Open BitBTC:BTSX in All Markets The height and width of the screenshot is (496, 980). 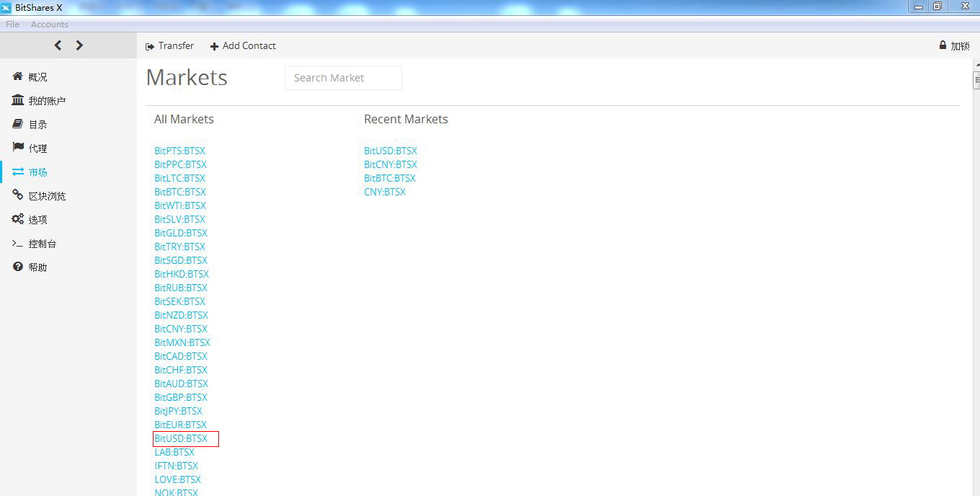click(x=180, y=192)
